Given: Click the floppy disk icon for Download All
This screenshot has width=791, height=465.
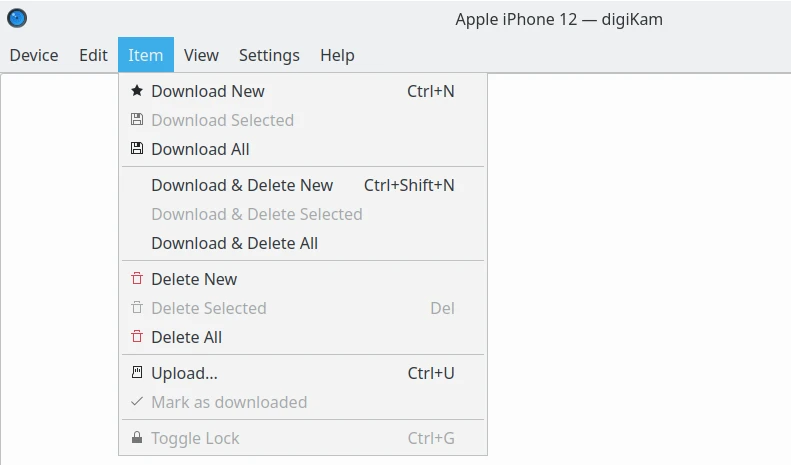Looking at the screenshot, I should coord(137,149).
